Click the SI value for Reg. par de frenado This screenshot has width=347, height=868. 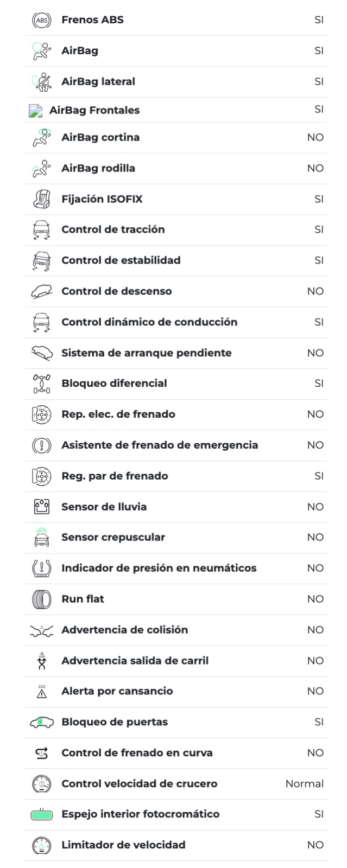point(319,476)
